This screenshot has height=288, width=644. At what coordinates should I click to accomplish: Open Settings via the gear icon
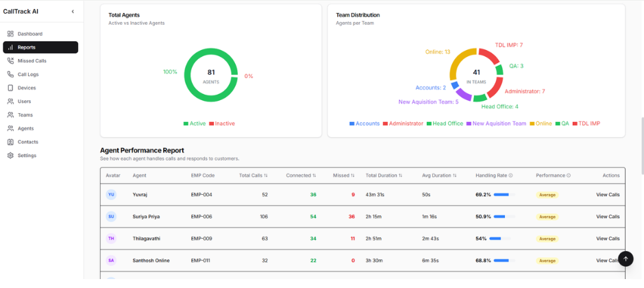tap(11, 156)
